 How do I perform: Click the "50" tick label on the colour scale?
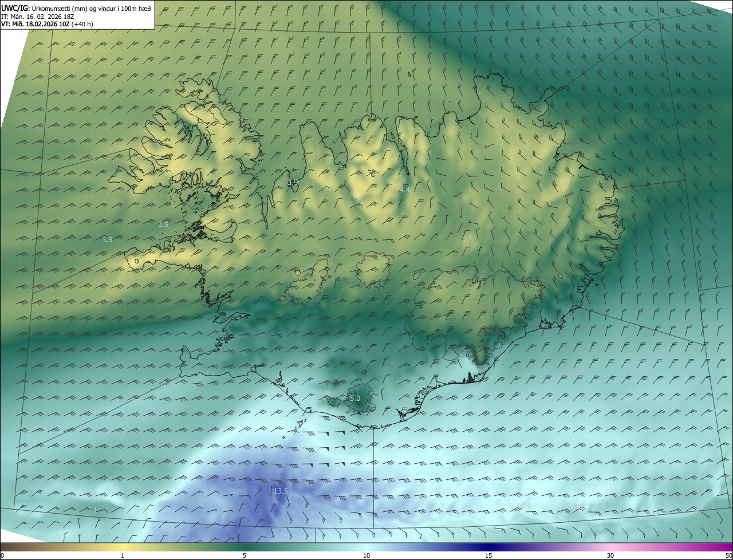click(x=728, y=555)
